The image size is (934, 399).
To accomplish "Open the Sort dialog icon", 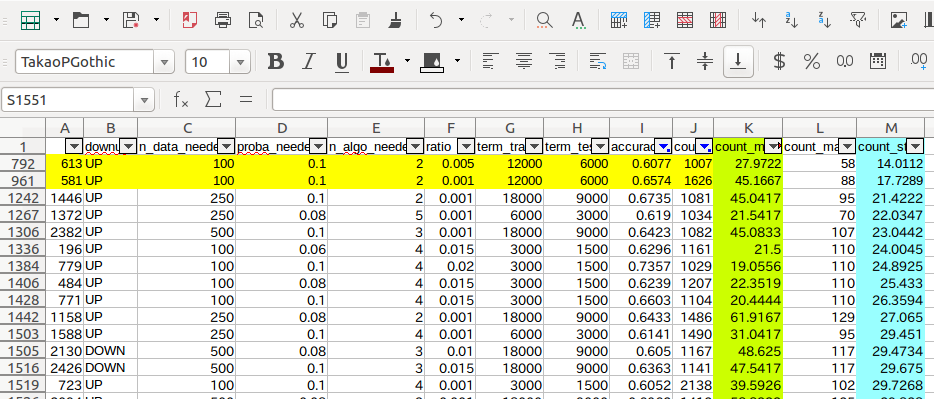I will (759, 20).
